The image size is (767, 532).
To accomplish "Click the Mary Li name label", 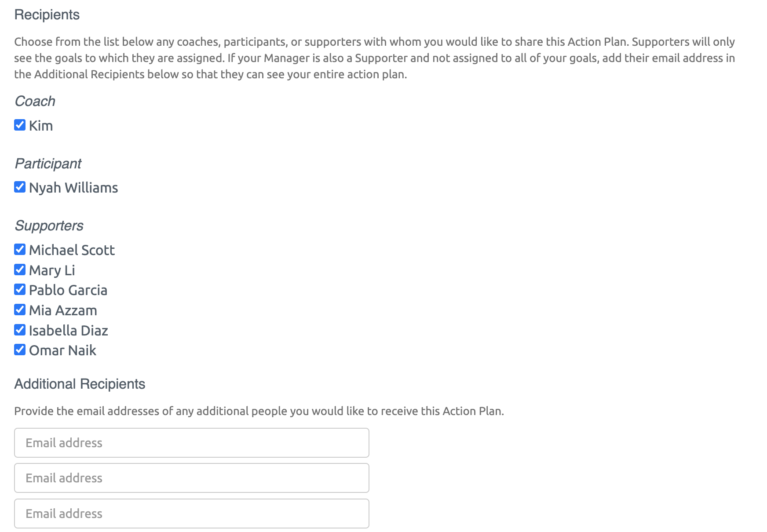I will tap(52, 270).
